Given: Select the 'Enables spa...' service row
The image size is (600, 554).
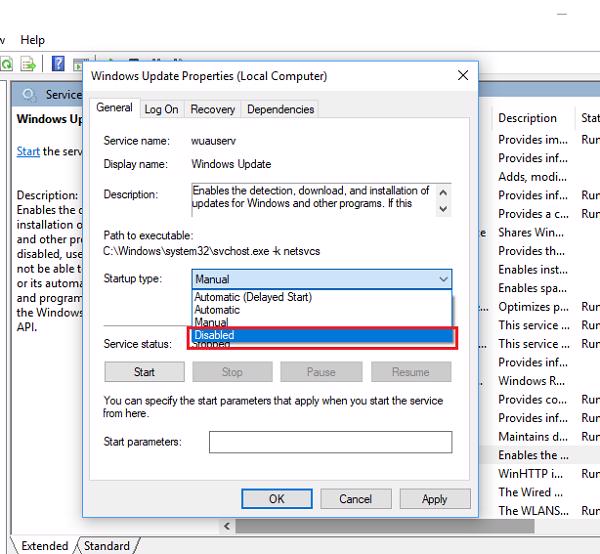Looking at the screenshot, I should pyautogui.click(x=532, y=288).
